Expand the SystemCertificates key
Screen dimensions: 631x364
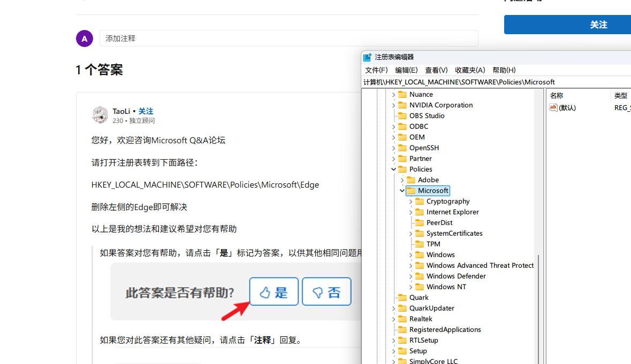pyautogui.click(x=410, y=234)
